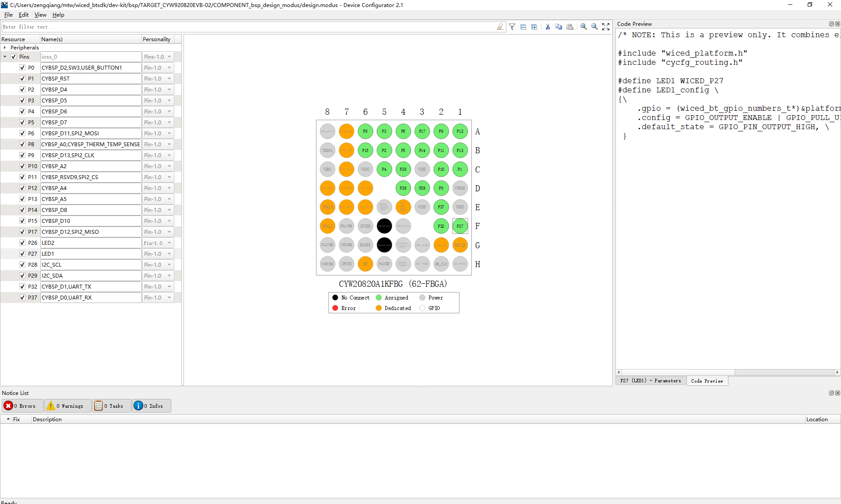Click the zoom out icon in toolbar

tap(593, 26)
